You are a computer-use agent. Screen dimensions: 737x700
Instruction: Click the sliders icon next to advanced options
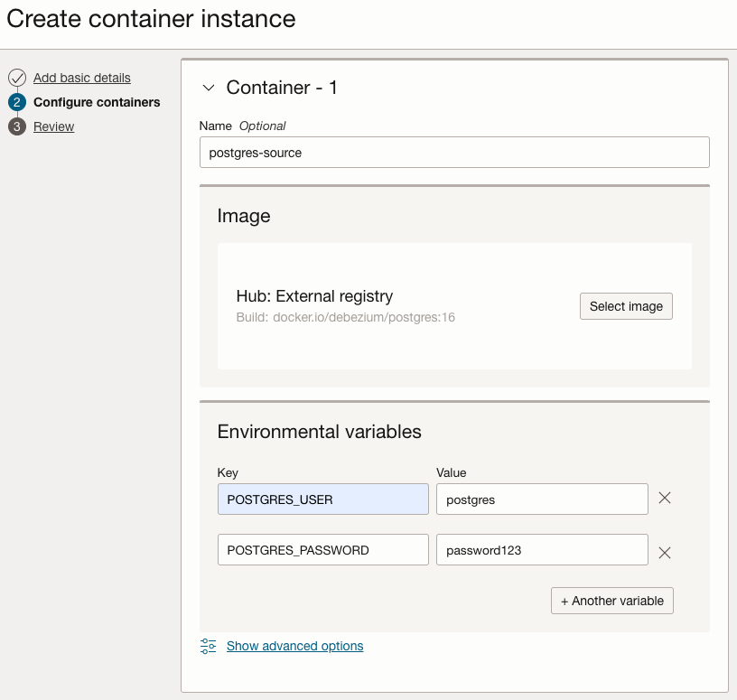[209, 646]
